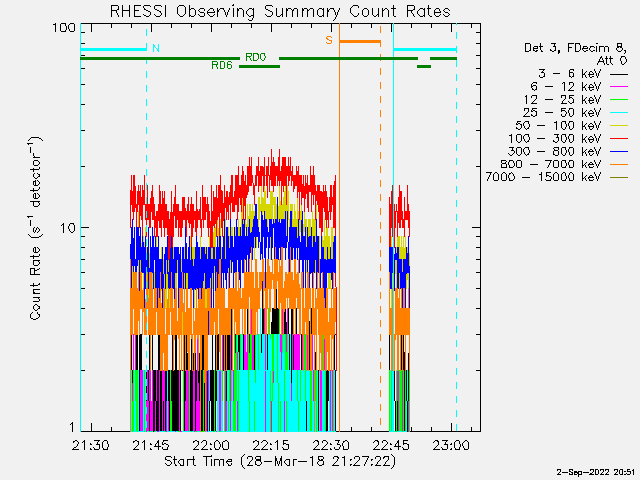
Task: Click the cyan 25-50 keV legend line
Action: [x=619, y=113]
